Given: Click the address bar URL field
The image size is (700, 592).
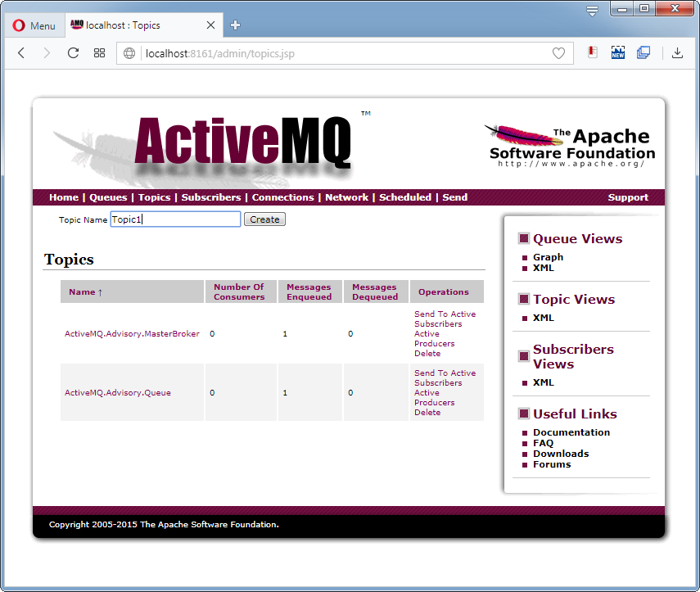Looking at the screenshot, I should click(346, 53).
